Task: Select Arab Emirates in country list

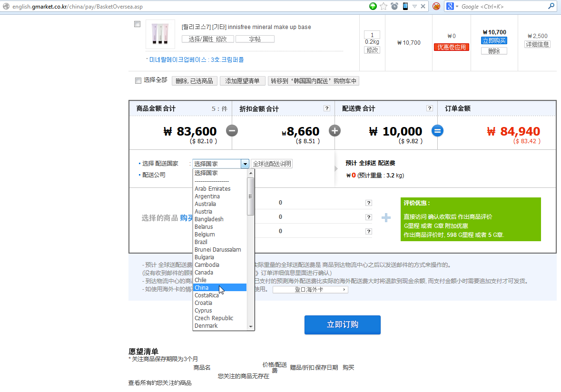Action: pos(220,188)
